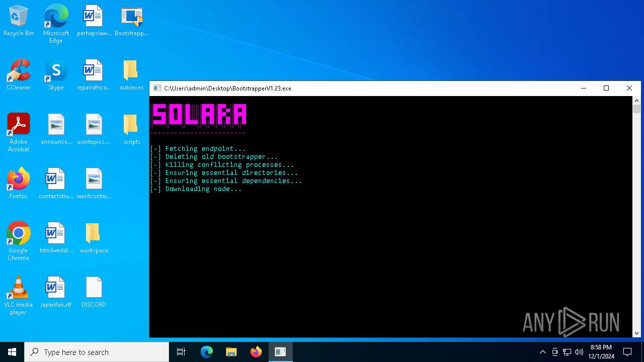Viewport: 644px width, 362px height.
Task: Select the wentcontai image file
Action: pyautogui.click(x=94, y=184)
